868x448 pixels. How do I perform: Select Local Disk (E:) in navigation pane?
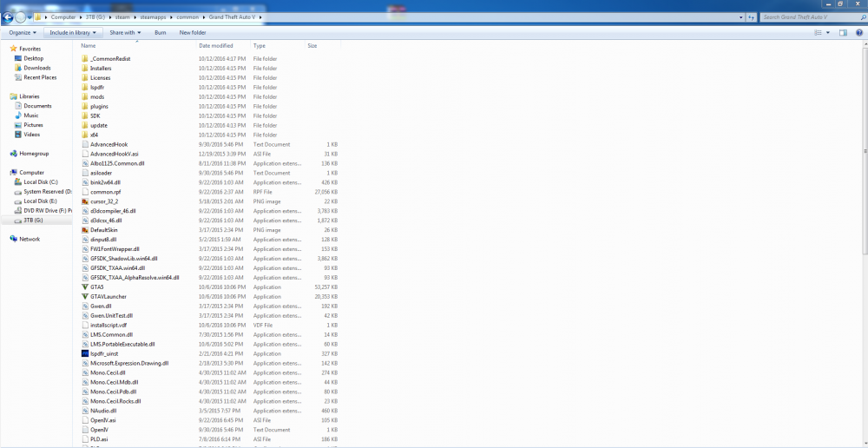pos(41,201)
